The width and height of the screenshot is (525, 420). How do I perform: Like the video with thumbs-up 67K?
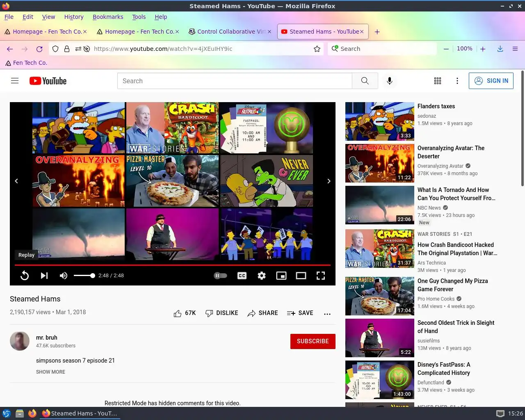(185, 313)
